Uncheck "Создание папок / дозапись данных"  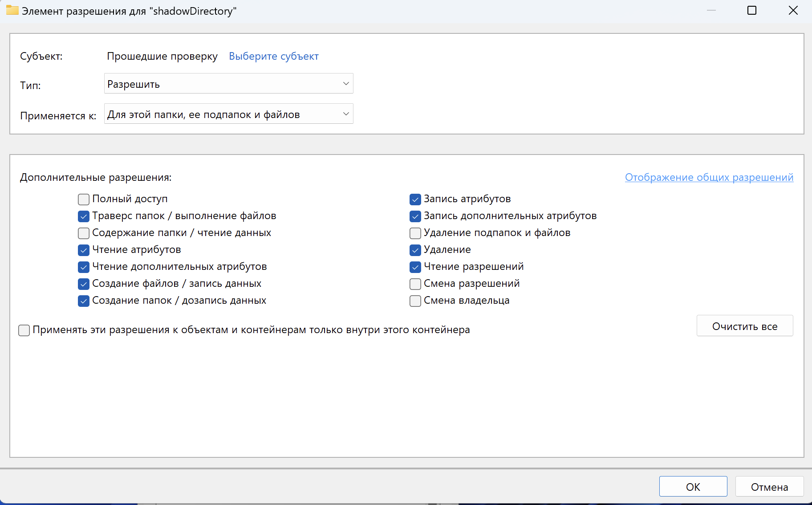pyautogui.click(x=84, y=301)
